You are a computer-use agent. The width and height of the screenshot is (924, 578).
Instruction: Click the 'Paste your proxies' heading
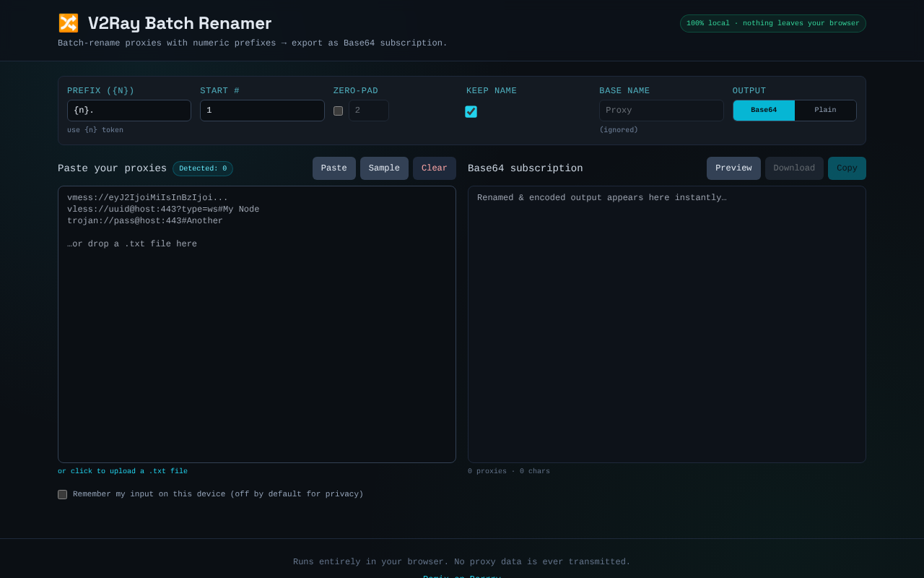pos(112,168)
